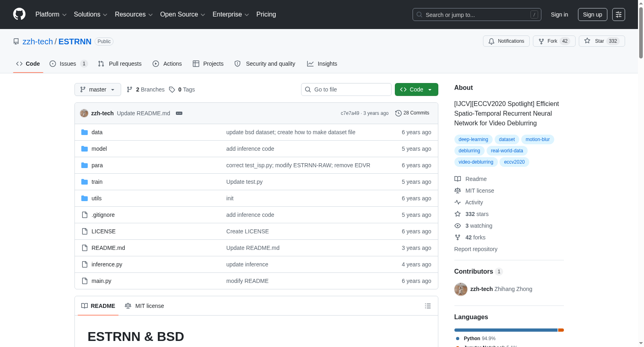This screenshot has width=644, height=347.
Task: Click the .gitignore file icon
Action: [85, 215]
